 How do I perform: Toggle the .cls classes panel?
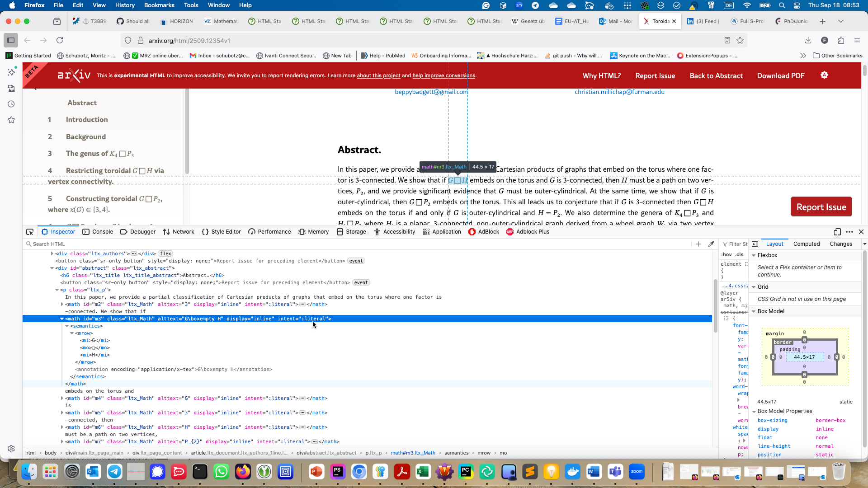[x=740, y=254]
